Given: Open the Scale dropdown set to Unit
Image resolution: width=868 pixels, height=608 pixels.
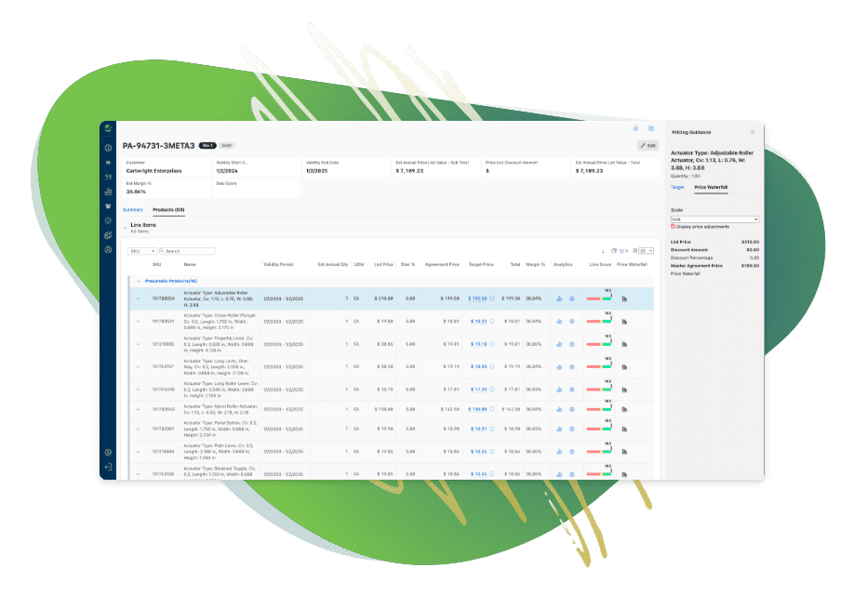Looking at the screenshot, I should coord(714,219).
